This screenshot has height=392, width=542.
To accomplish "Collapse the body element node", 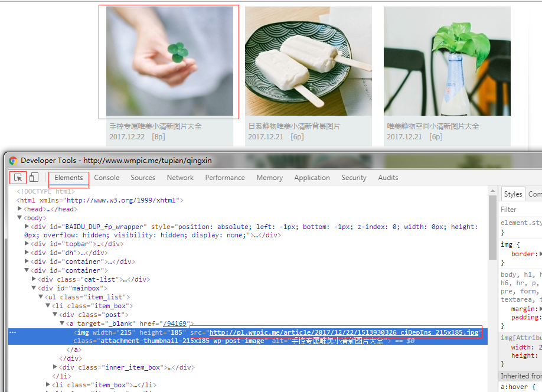I will tap(19, 218).
